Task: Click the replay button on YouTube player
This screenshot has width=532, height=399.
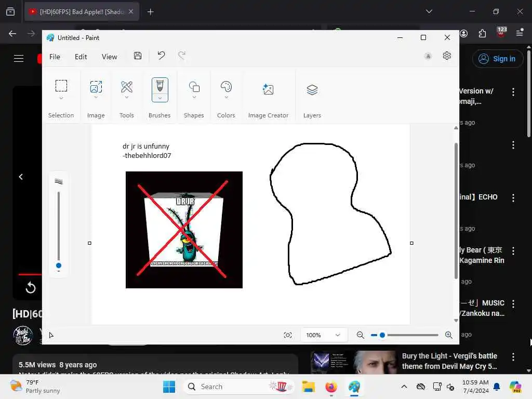Action: (x=31, y=288)
